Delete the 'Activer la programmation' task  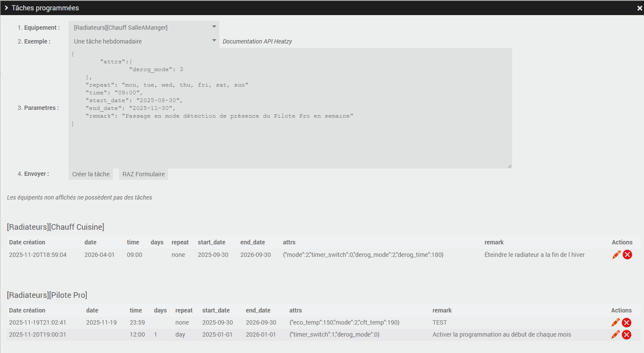click(x=627, y=334)
